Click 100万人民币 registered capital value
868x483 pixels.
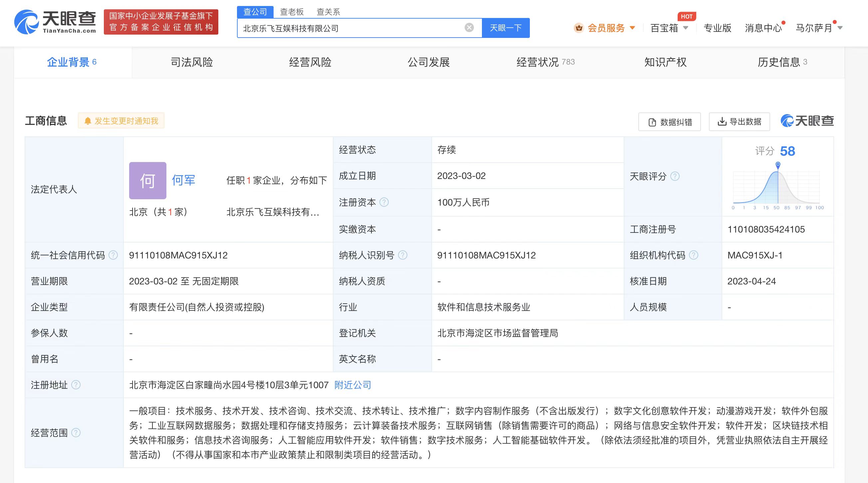click(463, 203)
